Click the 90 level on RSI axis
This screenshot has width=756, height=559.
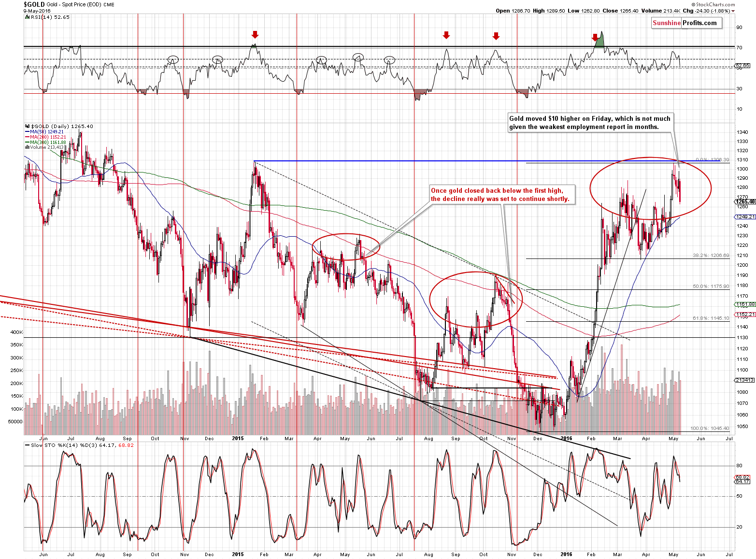click(739, 28)
